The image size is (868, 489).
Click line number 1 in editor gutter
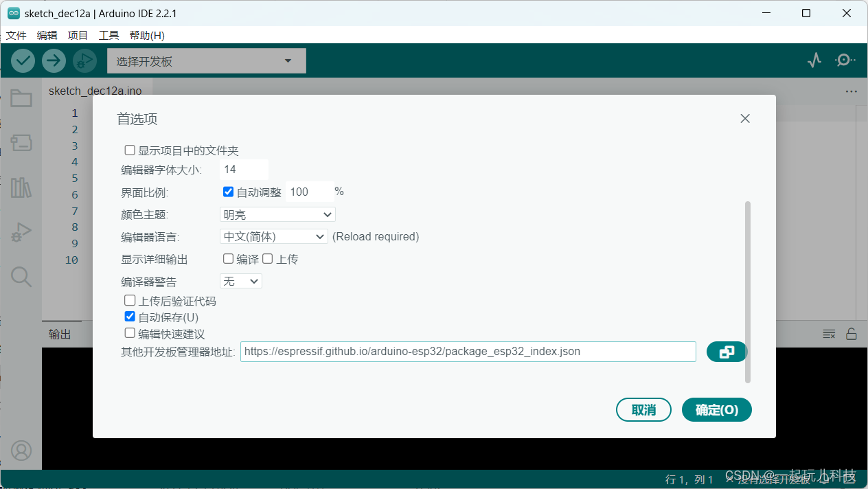75,113
